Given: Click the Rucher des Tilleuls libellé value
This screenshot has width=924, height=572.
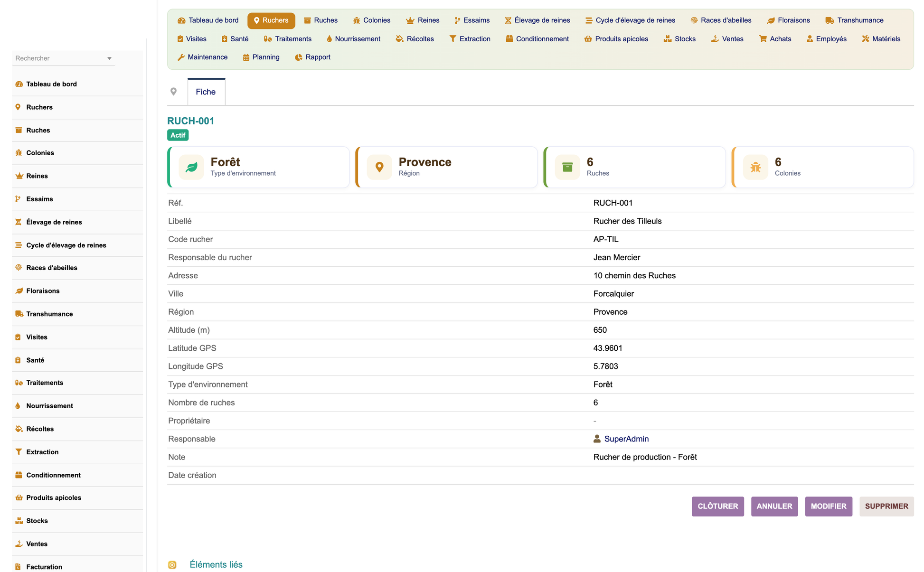Looking at the screenshot, I should point(628,221).
